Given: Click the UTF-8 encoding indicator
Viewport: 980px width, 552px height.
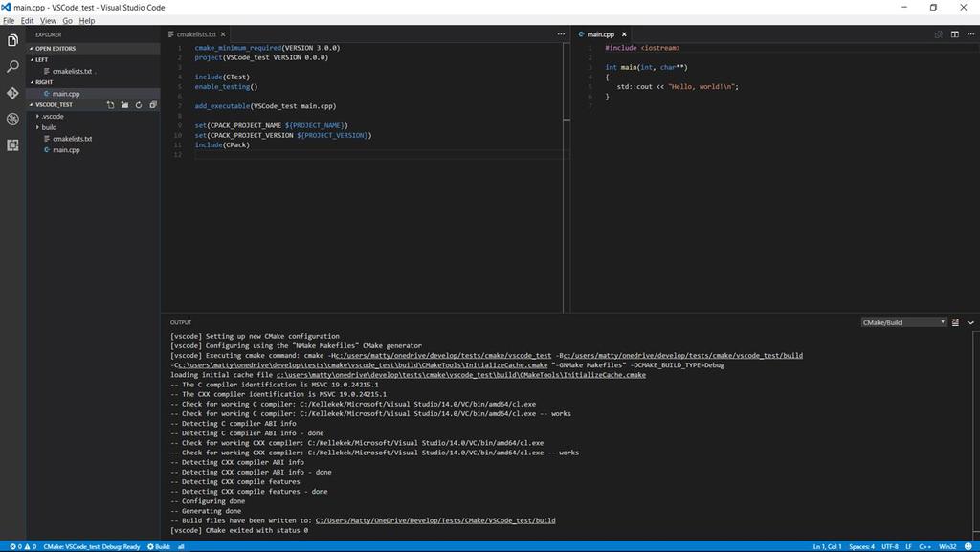Looking at the screenshot, I should pos(889,546).
